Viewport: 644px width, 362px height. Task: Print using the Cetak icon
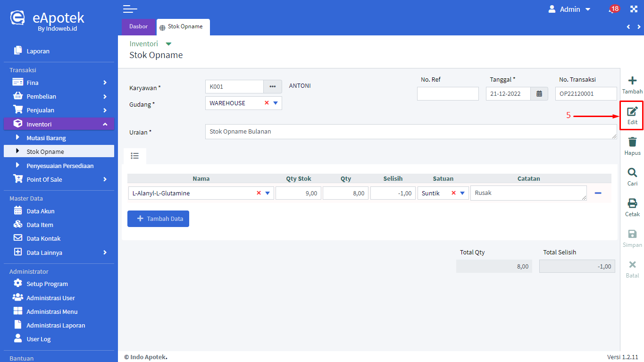[632, 203]
